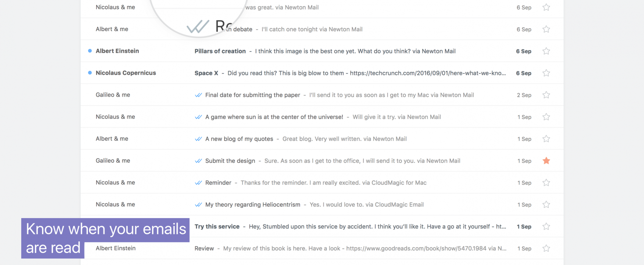Select sender Nicolaus Copernicus
Viewport: 644px width, 265px height.
(126, 73)
